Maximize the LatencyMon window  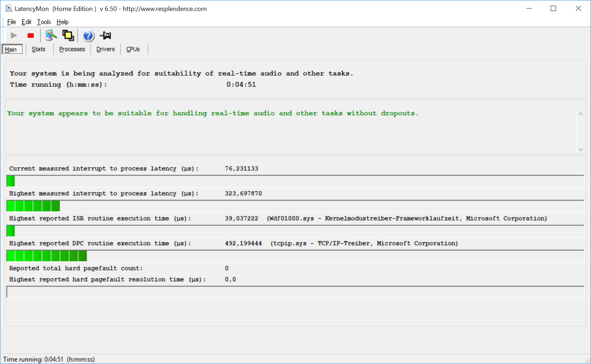click(x=553, y=8)
